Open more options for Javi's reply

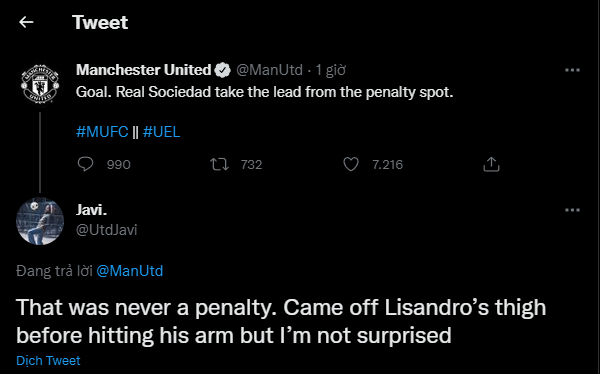(572, 210)
